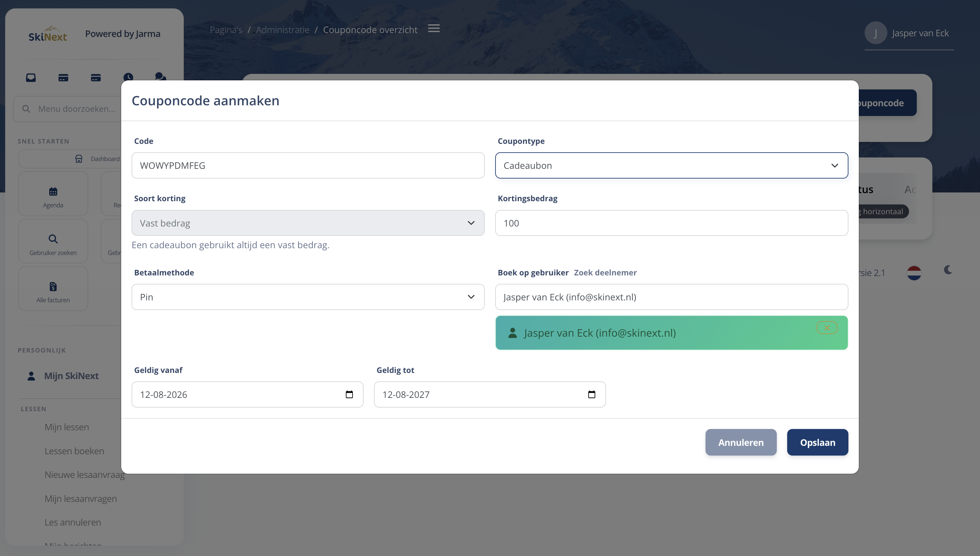The image size is (980, 556).
Task: Toggle dark mode moon icon
Action: point(948,270)
